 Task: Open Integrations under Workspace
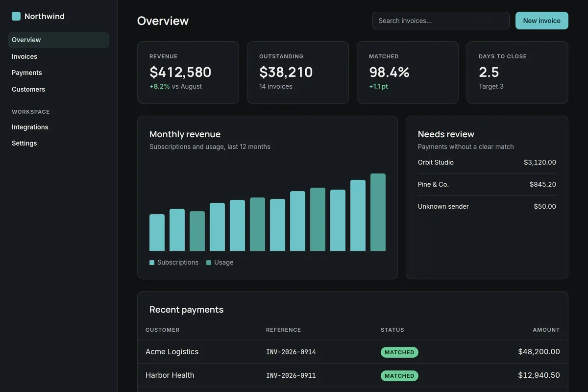point(58,127)
